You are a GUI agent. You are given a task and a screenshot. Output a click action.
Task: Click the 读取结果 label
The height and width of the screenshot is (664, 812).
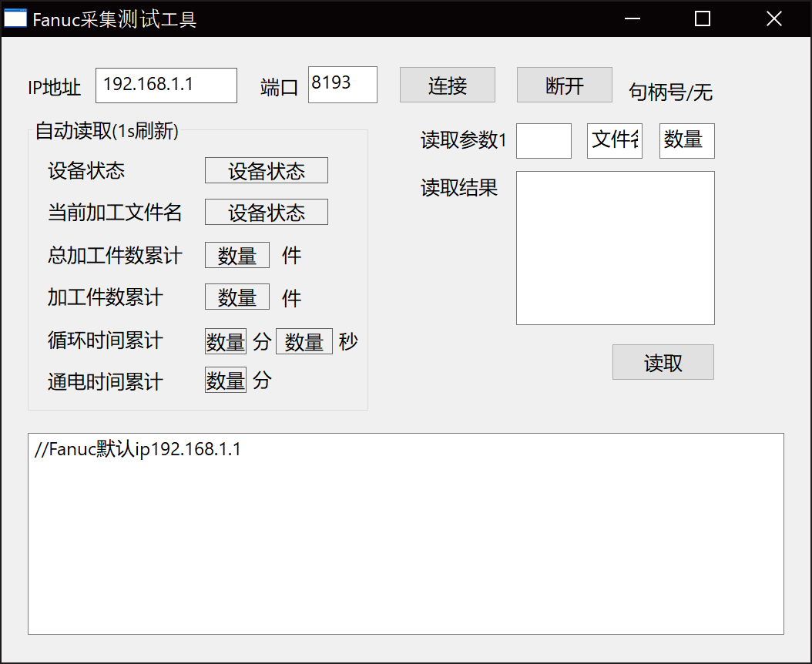click(459, 187)
